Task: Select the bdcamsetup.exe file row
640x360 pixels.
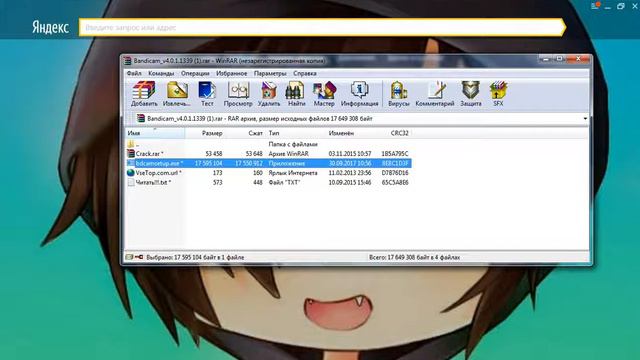Action: [x=269, y=163]
